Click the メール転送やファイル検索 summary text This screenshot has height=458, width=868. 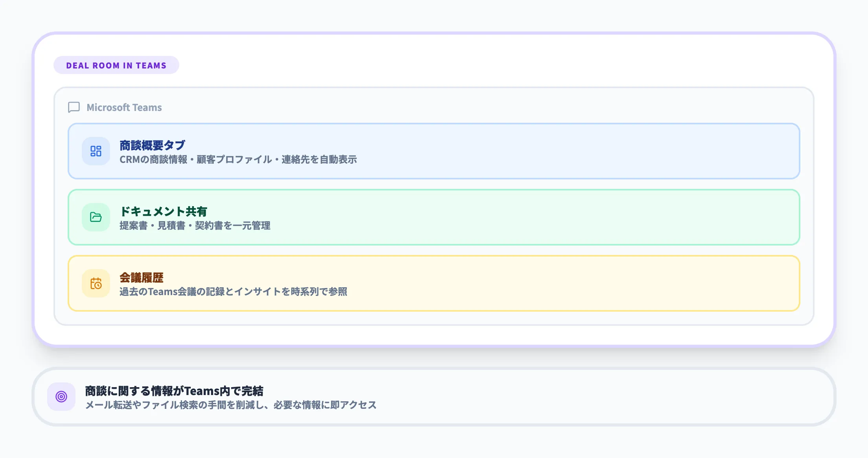coord(231,405)
